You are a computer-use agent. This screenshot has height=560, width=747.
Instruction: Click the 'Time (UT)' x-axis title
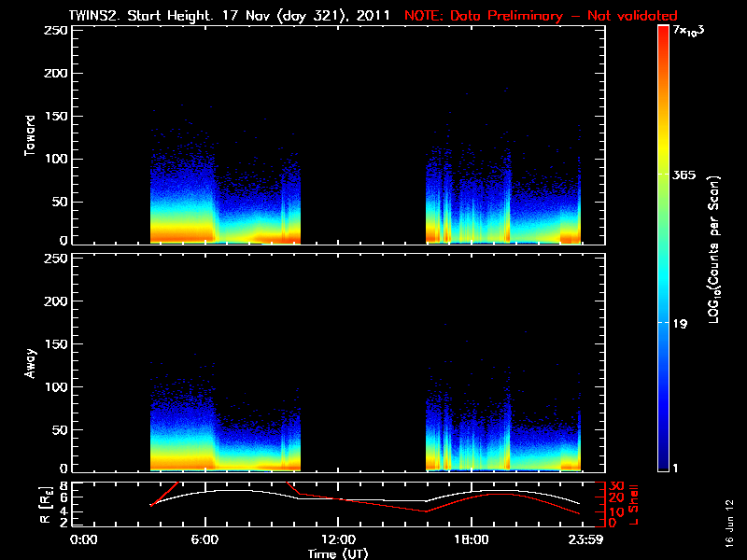338,553
